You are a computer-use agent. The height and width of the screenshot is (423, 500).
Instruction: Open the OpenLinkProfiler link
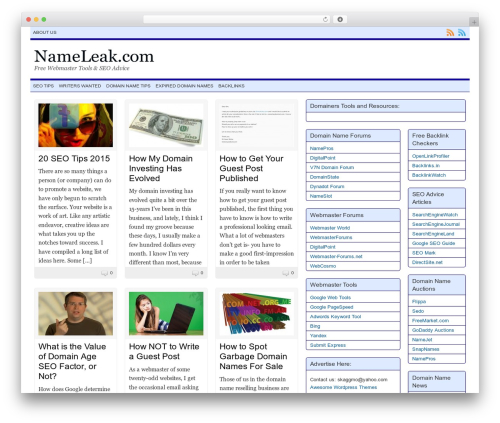(431, 156)
